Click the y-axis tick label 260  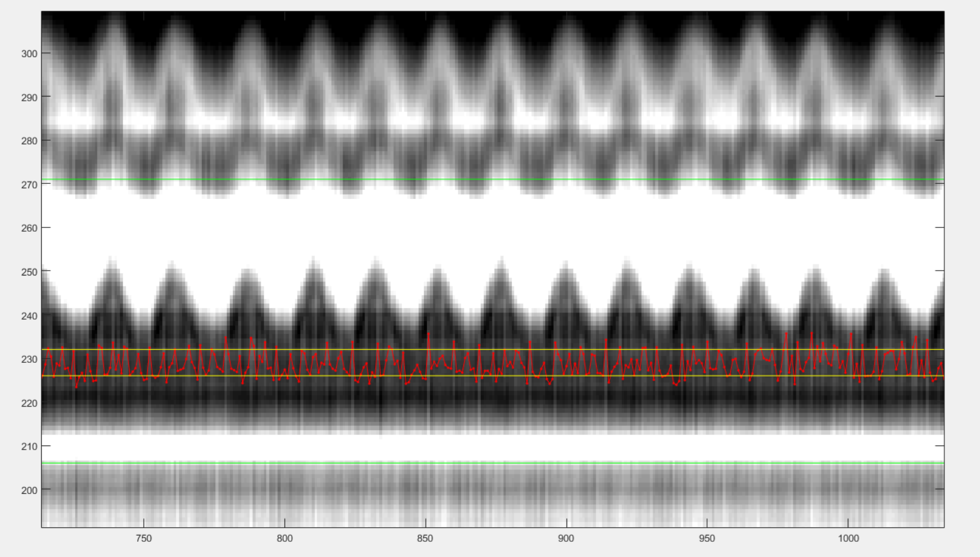click(29, 228)
